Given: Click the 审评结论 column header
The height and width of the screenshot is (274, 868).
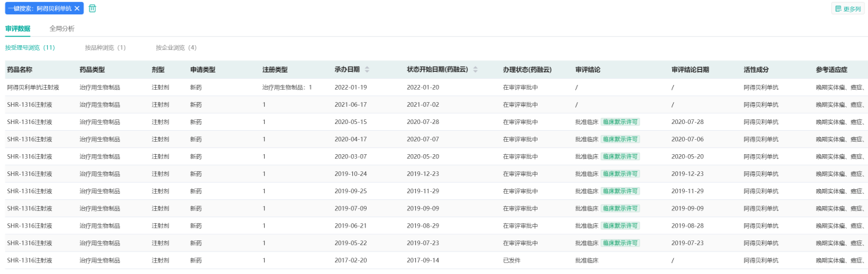Looking at the screenshot, I should point(588,70).
